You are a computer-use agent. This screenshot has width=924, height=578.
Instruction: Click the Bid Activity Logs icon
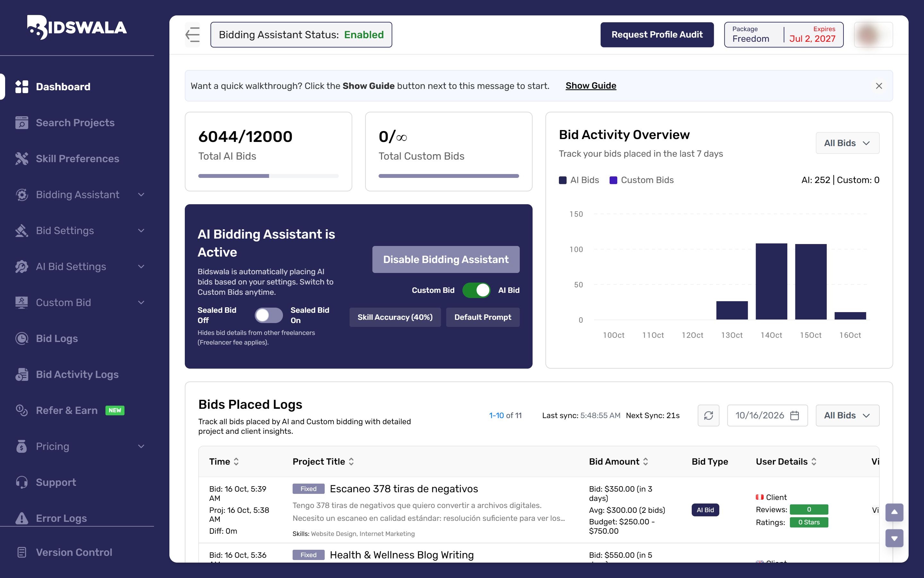[22, 374]
